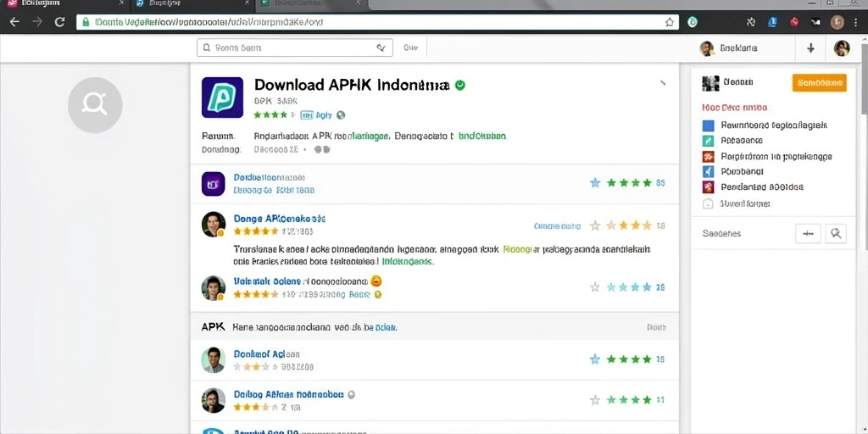Click the blue star in the 16 rating row

[595, 359]
